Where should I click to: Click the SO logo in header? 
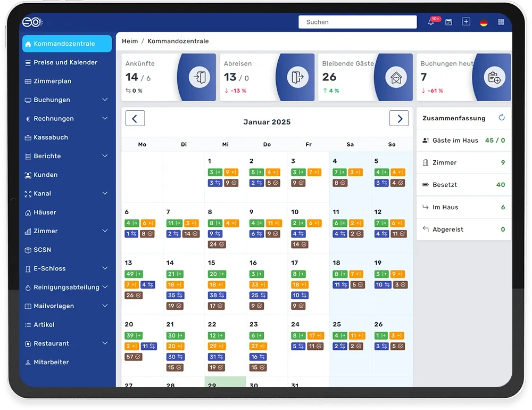[x=32, y=22]
